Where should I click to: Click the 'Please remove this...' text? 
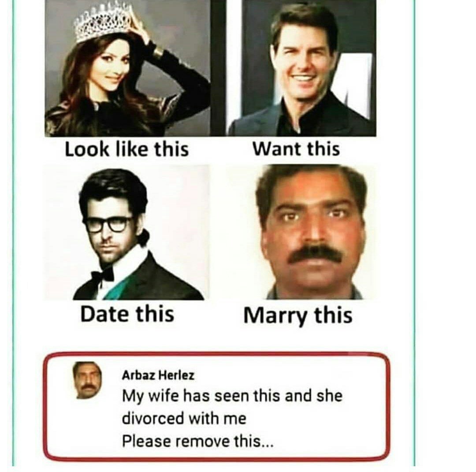pos(197,441)
